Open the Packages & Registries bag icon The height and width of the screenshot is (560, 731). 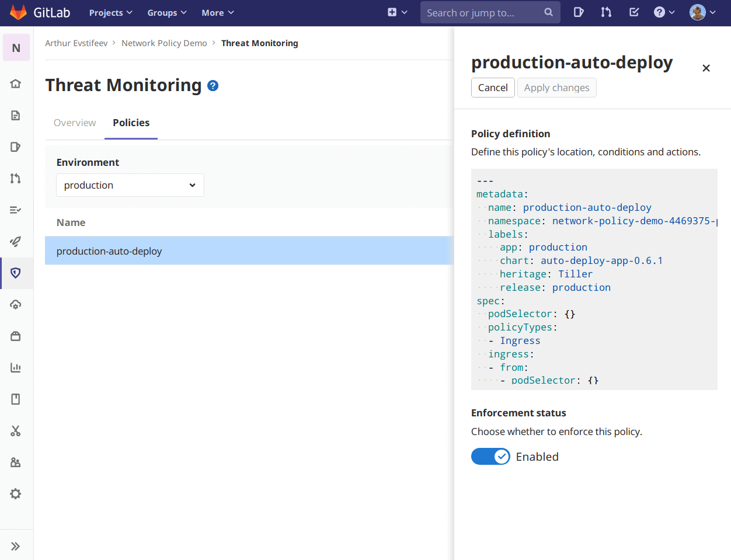16,336
